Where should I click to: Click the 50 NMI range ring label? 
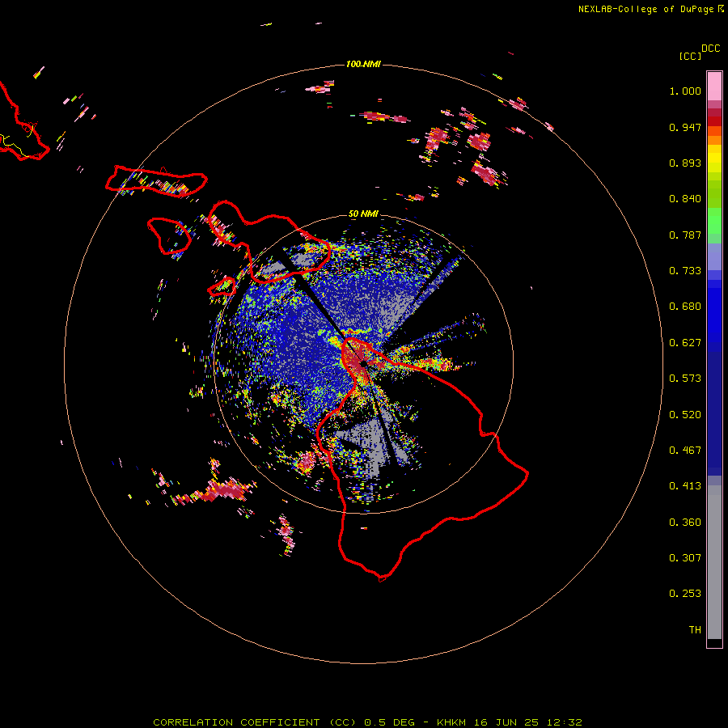click(x=363, y=214)
